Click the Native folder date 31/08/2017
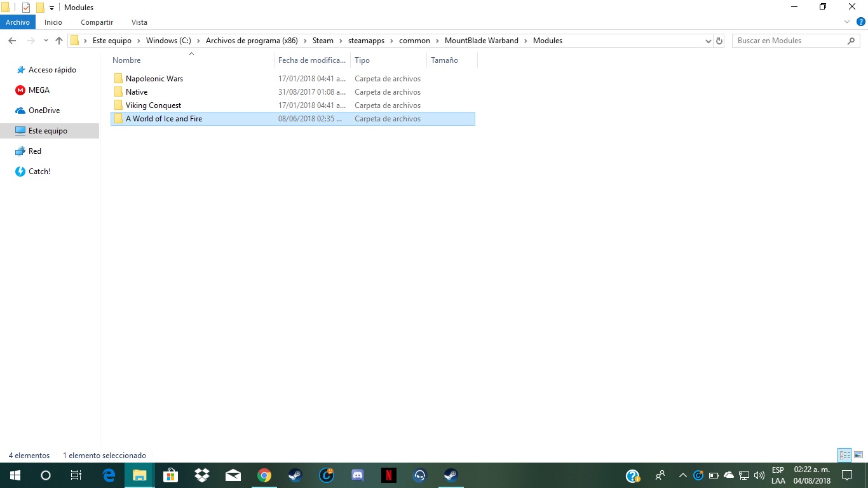The image size is (868, 488). [312, 92]
